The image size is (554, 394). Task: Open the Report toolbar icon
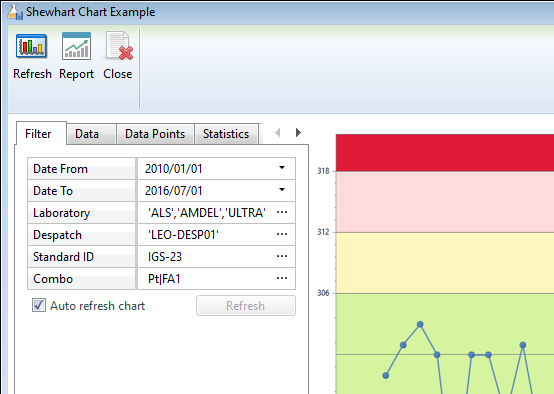click(76, 46)
